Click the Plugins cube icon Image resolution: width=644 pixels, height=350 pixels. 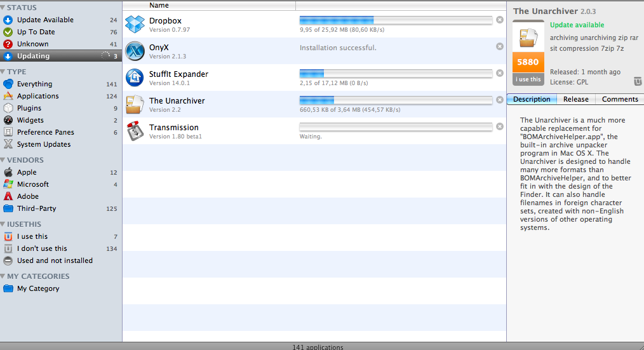tap(8, 108)
